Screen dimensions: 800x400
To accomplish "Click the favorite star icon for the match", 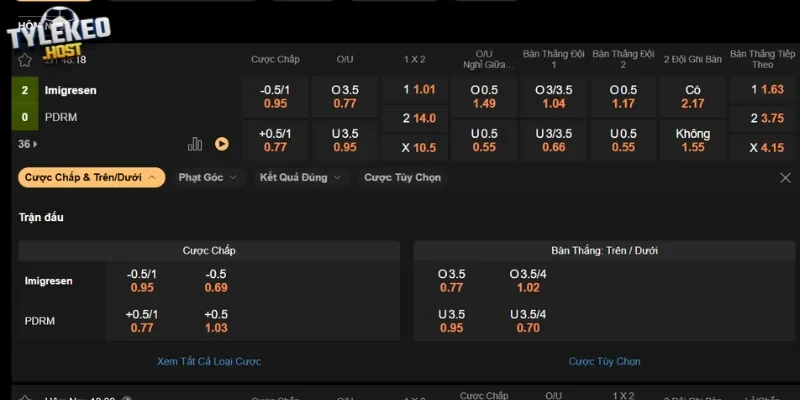I will 25,60.
